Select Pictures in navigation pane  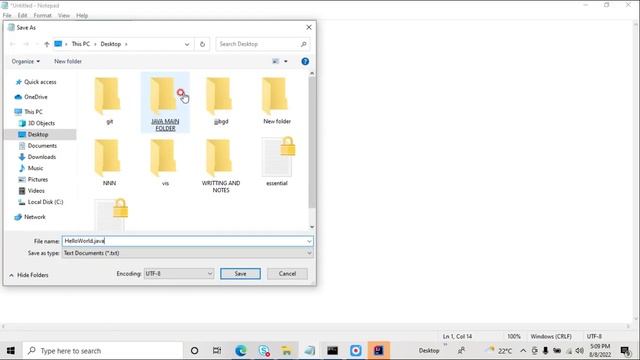coord(33,180)
